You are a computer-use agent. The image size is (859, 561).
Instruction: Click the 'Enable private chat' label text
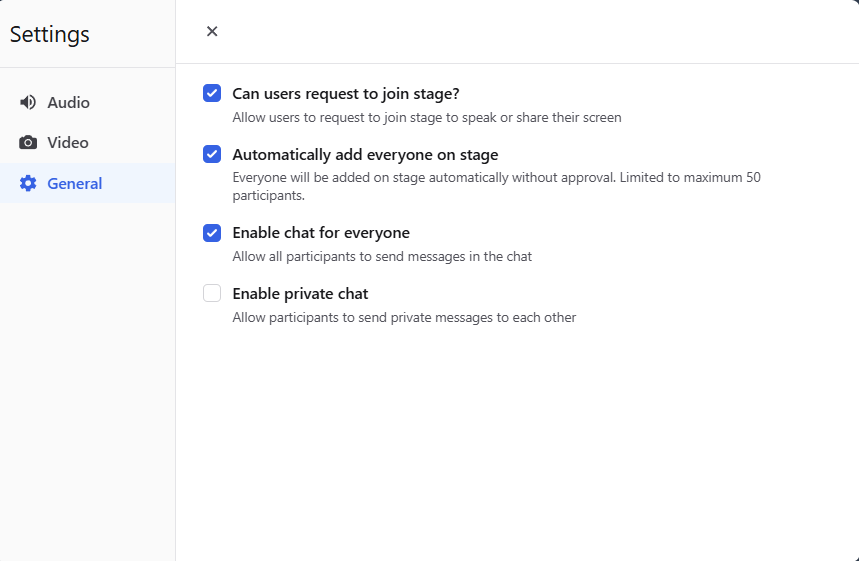300,294
